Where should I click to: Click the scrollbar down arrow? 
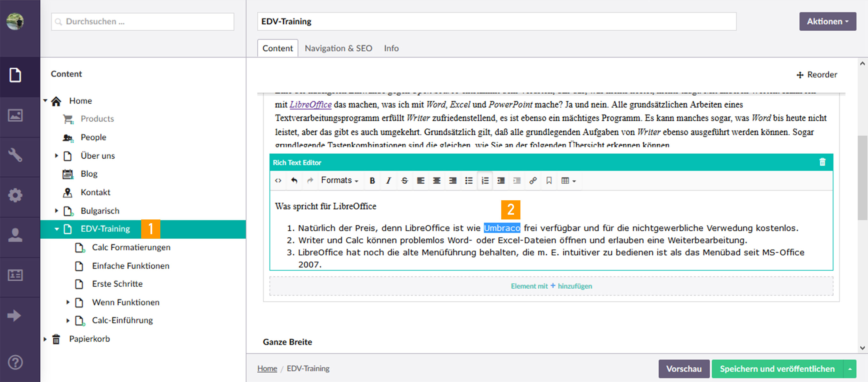862,348
